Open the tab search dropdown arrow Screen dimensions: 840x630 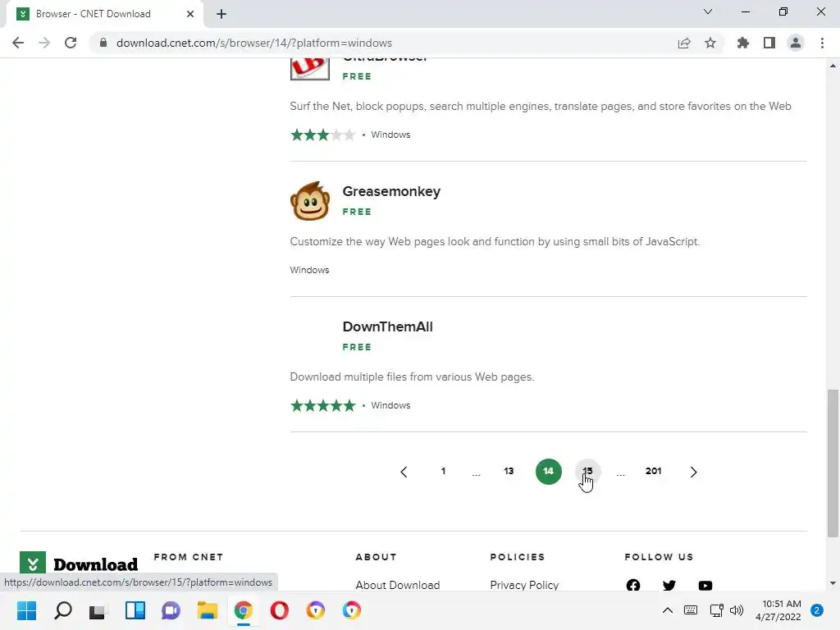708,11
